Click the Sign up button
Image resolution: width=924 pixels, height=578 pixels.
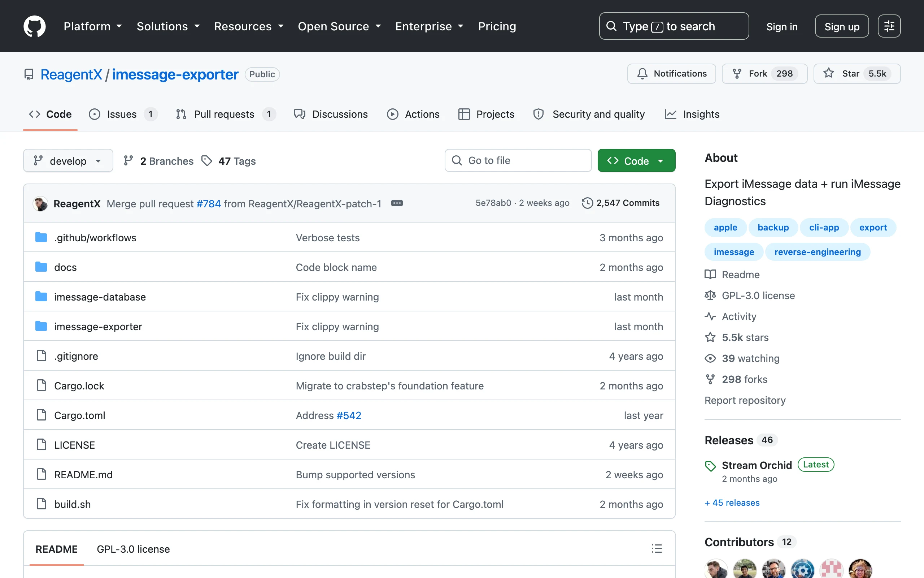(842, 26)
